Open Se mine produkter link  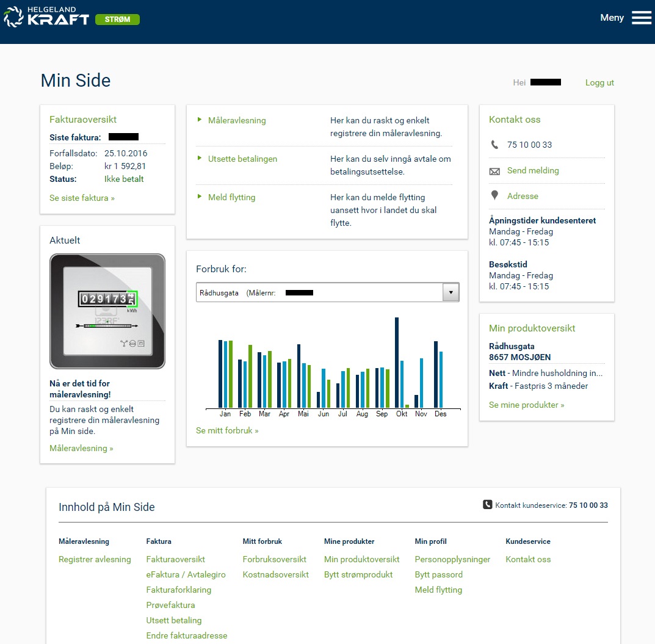coord(526,405)
